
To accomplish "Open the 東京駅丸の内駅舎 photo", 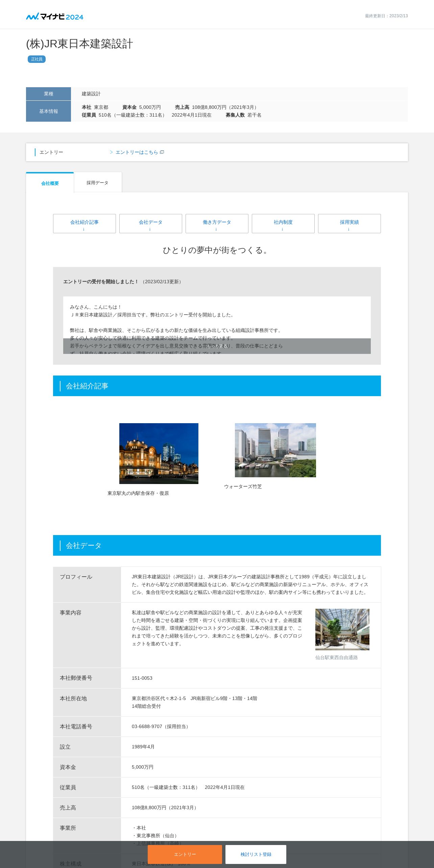I will (x=159, y=453).
